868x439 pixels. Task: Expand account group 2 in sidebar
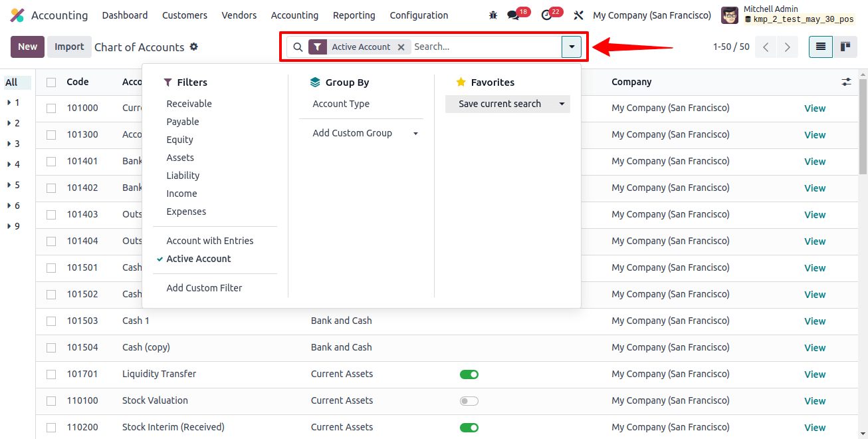(9, 124)
